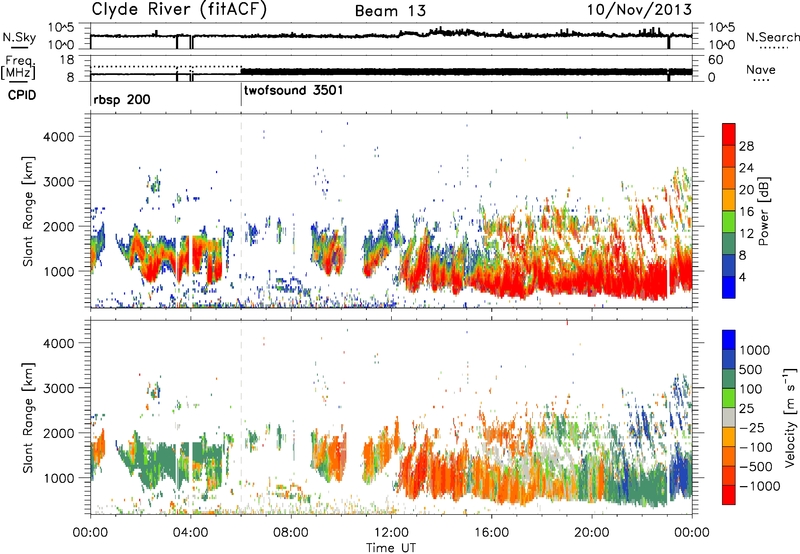Image resolution: width=800 pixels, height=554 pixels.
Task: Click the Velocity panel's "Slant Range [km]" label
Action: coord(28,418)
